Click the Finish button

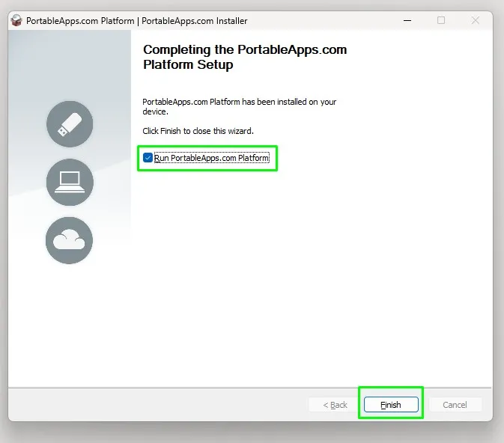[391, 404]
